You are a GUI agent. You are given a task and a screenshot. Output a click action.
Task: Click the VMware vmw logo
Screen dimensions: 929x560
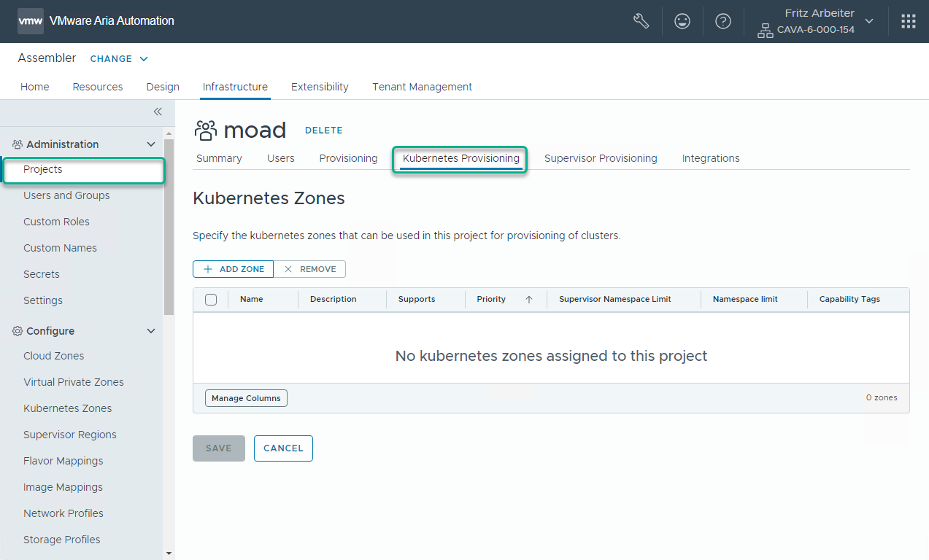[x=31, y=21]
